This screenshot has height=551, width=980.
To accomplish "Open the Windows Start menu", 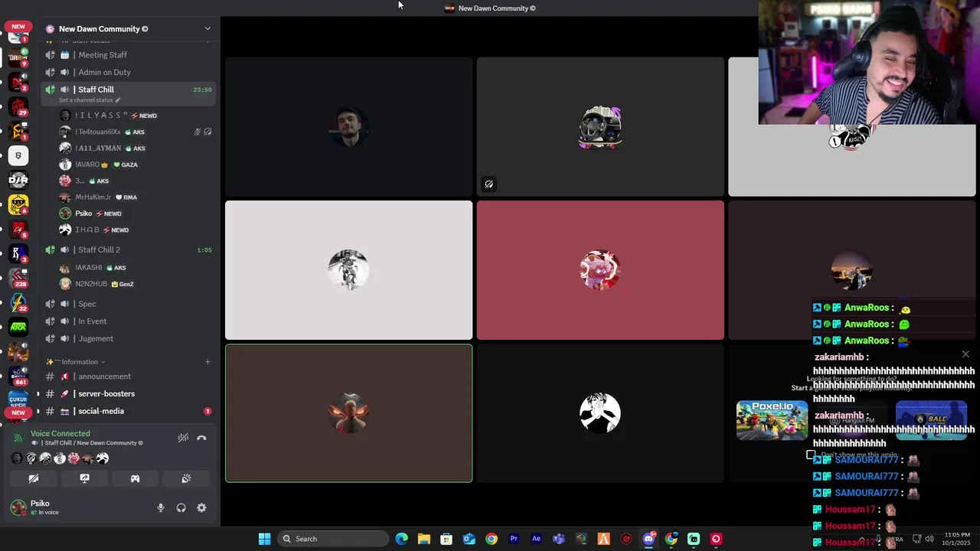I will pyautogui.click(x=264, y=539).
